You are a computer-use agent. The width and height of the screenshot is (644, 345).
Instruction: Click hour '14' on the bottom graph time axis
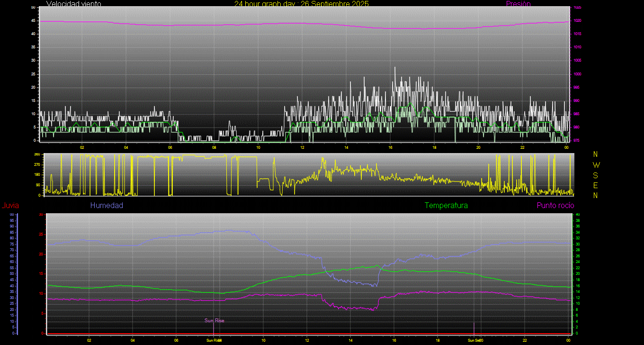(350, 340)
